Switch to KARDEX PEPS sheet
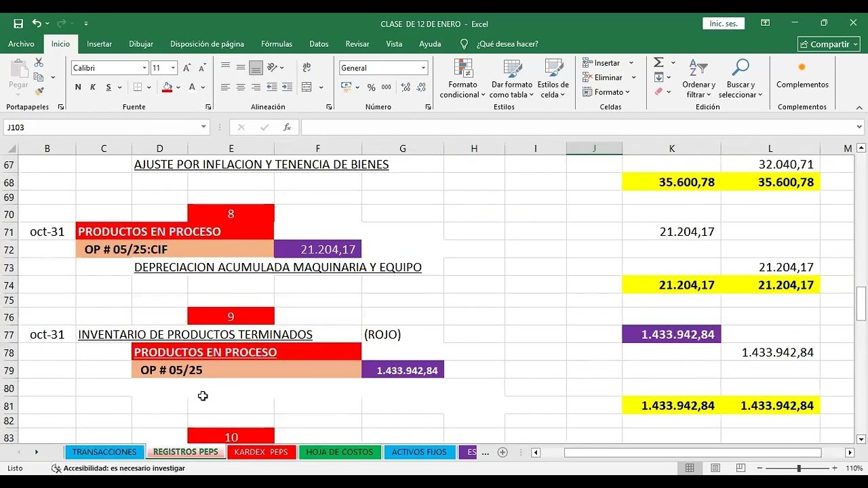868x488 pixels. click(261, 452)
